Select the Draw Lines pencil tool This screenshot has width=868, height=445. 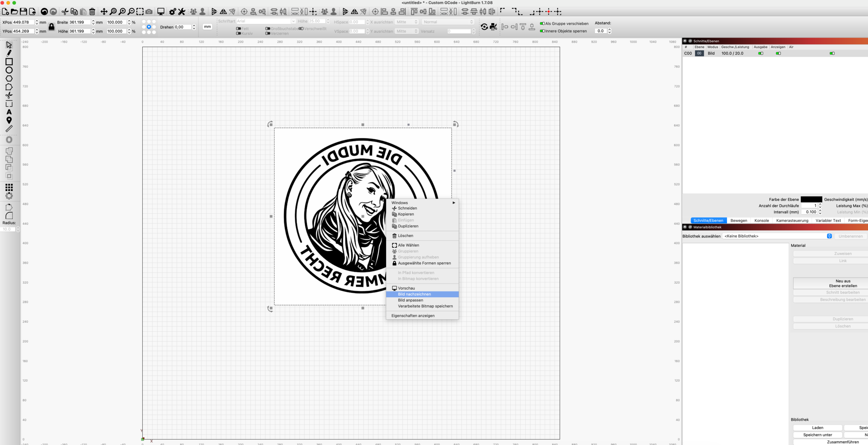click(x=9, y=53)
